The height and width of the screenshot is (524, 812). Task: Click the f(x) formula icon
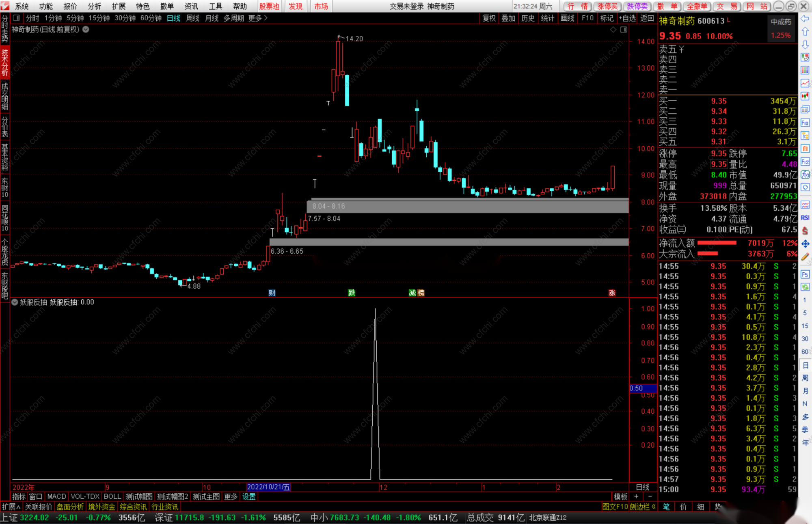click(x=805, y=175)
